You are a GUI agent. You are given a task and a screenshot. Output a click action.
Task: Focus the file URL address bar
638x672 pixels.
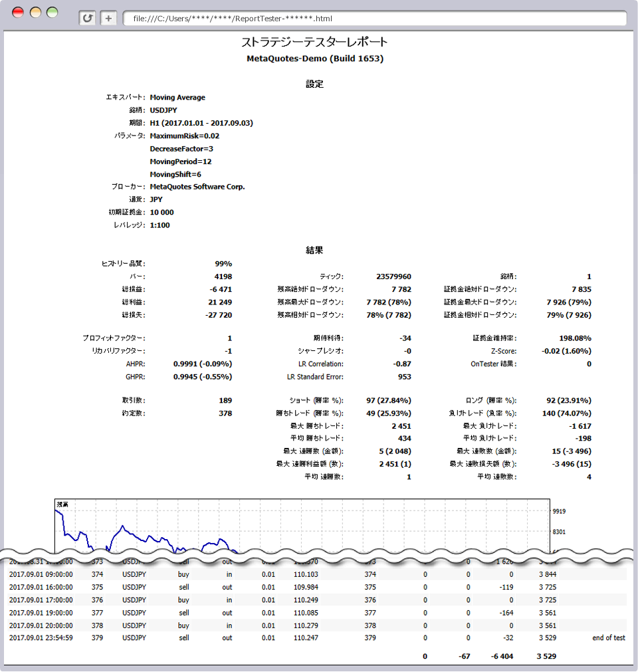(x=375, y=19)
